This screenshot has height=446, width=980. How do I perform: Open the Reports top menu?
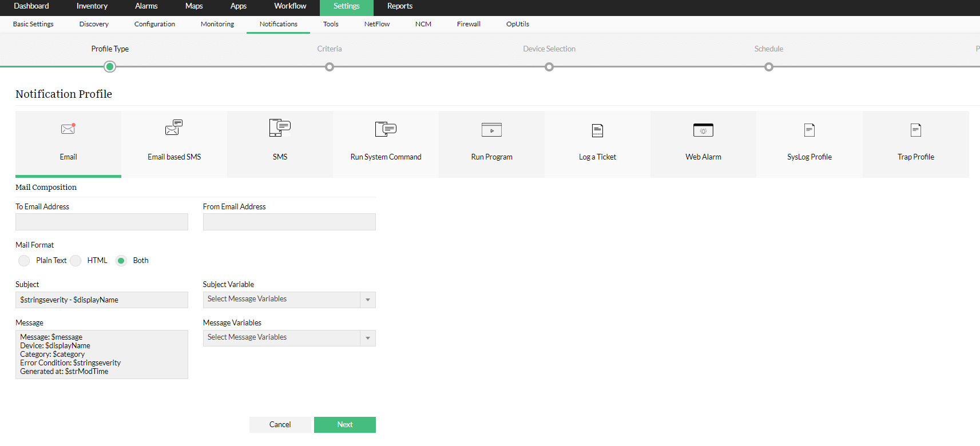pyautogui.click(x=399, y=6)
